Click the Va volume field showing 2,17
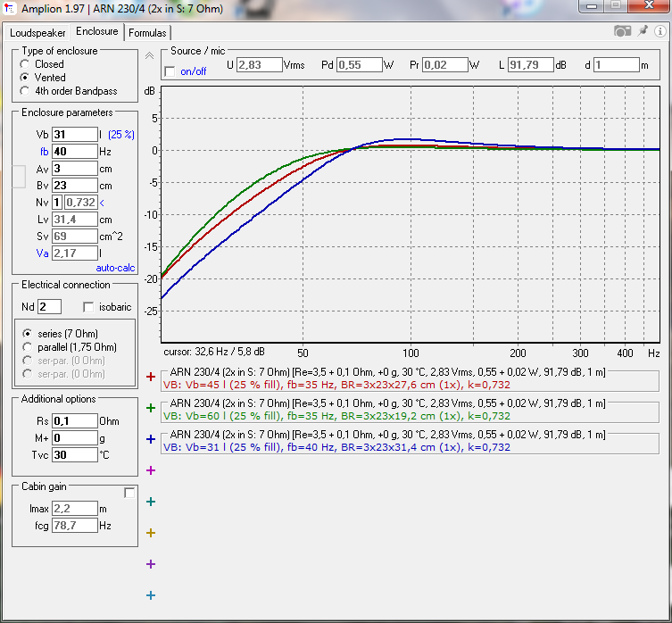672x623 pixels. [x=75, y=253]
